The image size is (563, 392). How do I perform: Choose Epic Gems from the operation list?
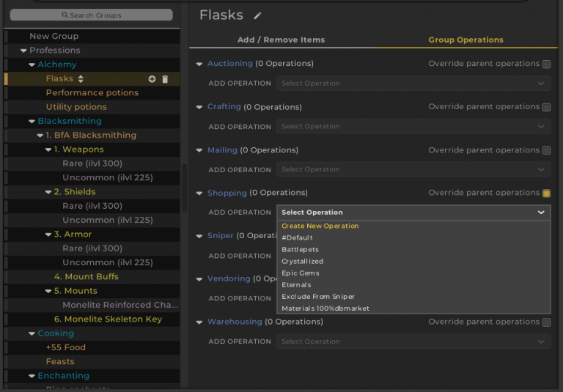click(301, 273)
